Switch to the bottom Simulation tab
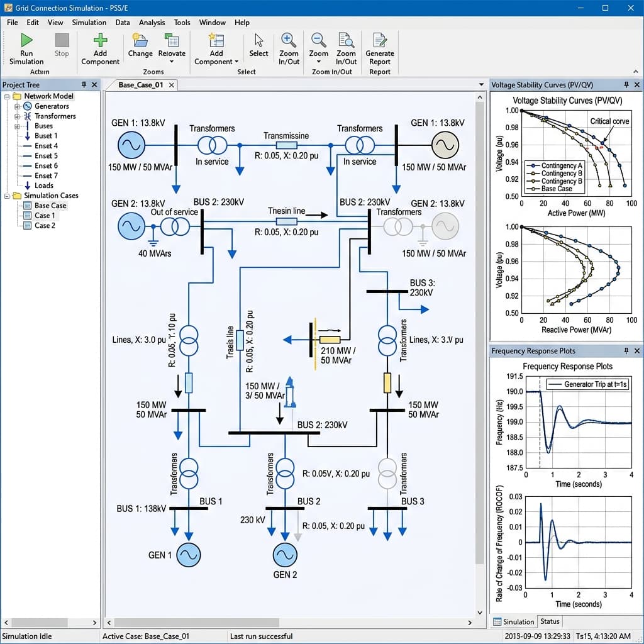Screen dimensions: 644x644 point(514,621)
